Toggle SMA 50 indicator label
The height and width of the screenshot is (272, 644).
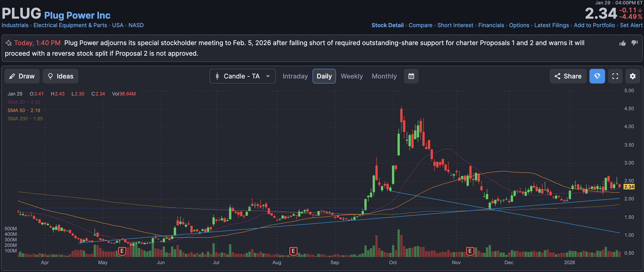pyautogui.click(x=16, y=110)
